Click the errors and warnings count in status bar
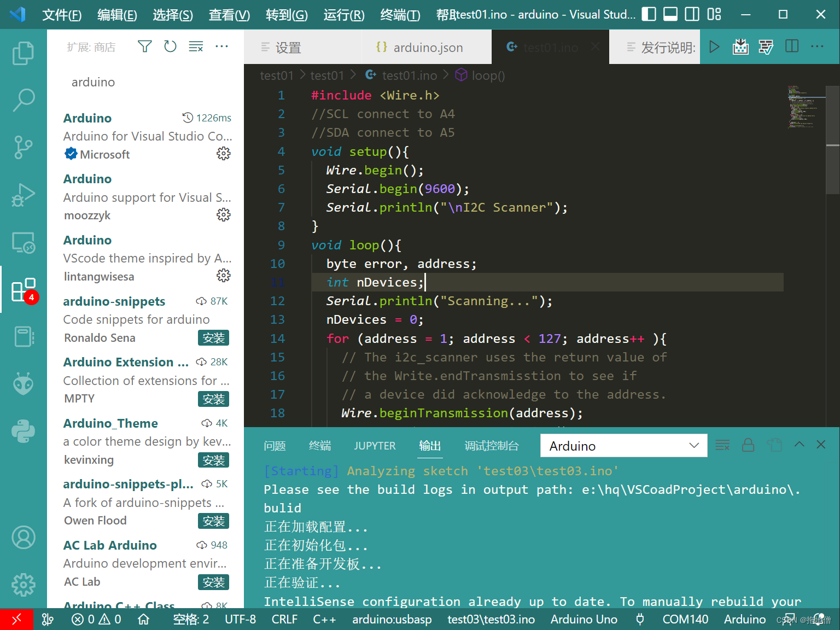Image resolution: width=840 pixels, height=630 pixels. (x=96, y=619)
